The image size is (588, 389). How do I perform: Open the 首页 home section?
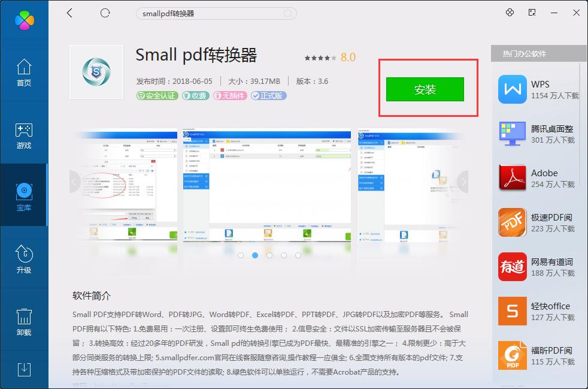24,72
